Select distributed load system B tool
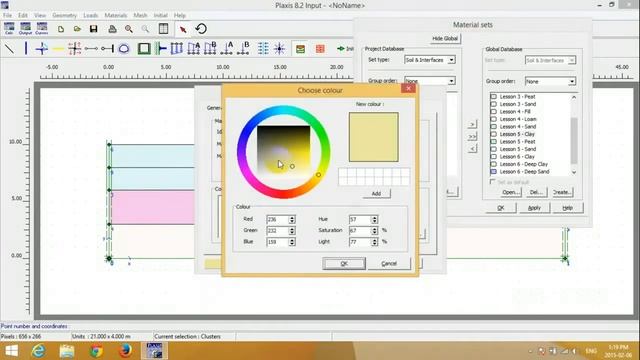Image resolution: width=640 pixels, height=360 pixels. click(x=210, y=49)
